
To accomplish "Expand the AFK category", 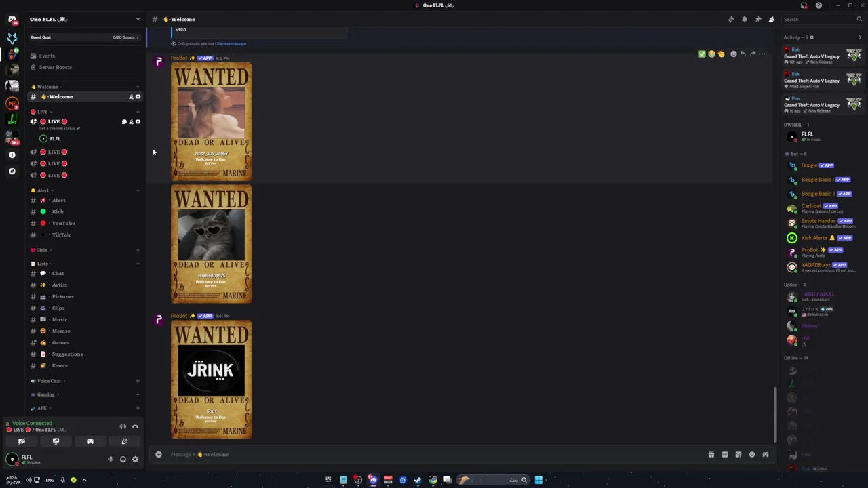I will click(x=41, y=408).
